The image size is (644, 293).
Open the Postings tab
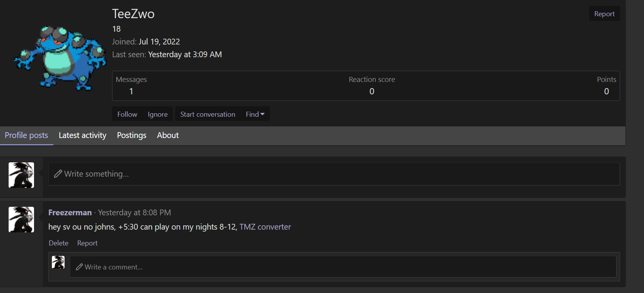(x=131, y=135)
